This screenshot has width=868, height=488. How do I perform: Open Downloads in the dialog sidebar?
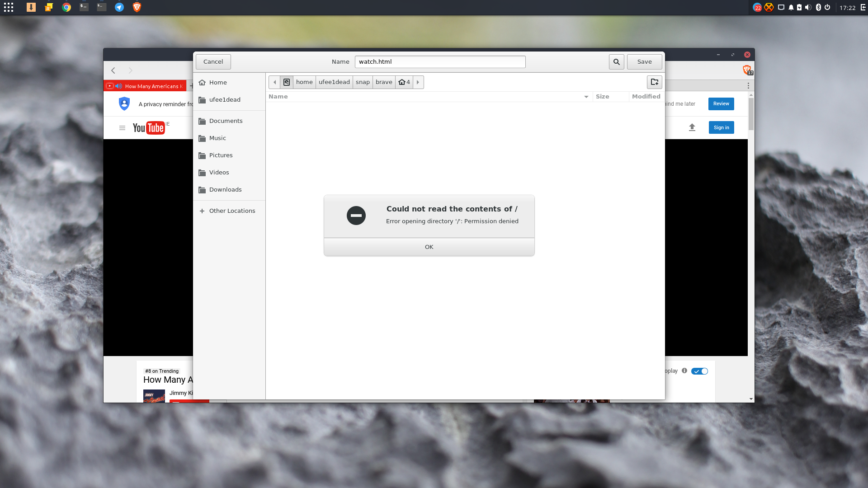[x=229, y=190]
